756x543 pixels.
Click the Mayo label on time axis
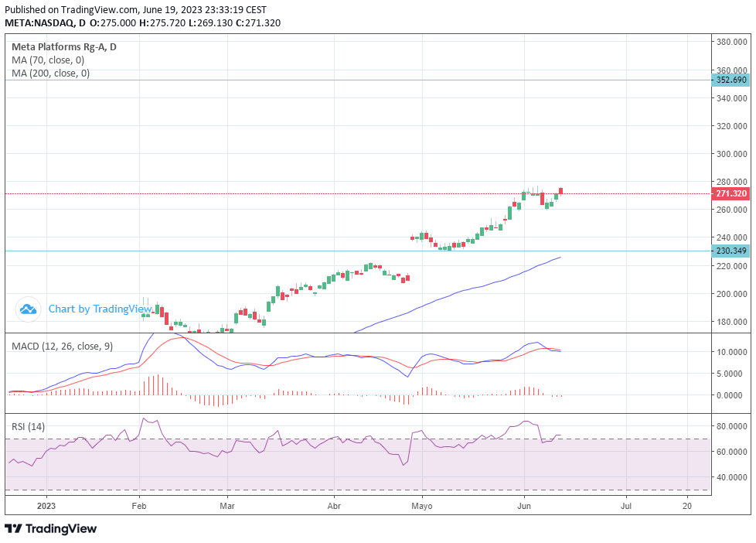pyautogui.click(x=422, y=506)
